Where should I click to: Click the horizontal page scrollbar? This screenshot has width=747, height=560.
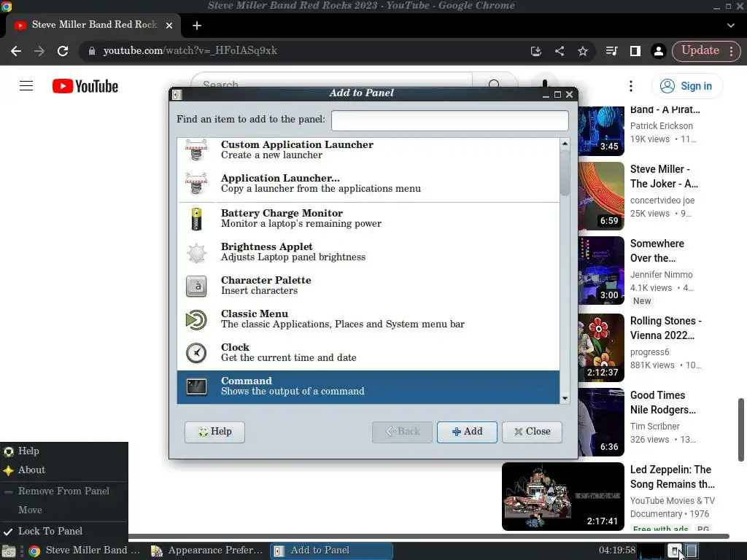pyautogui.click(x=429, y=536)
